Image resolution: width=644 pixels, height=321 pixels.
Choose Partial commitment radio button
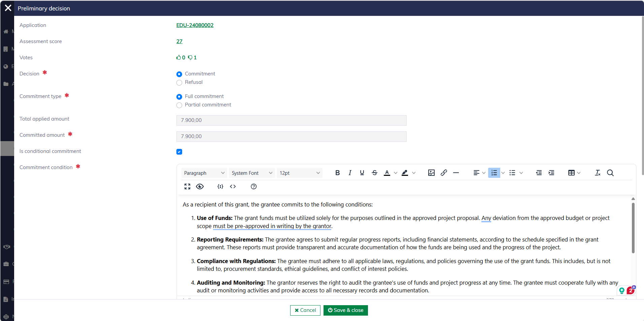click(179, 105)
